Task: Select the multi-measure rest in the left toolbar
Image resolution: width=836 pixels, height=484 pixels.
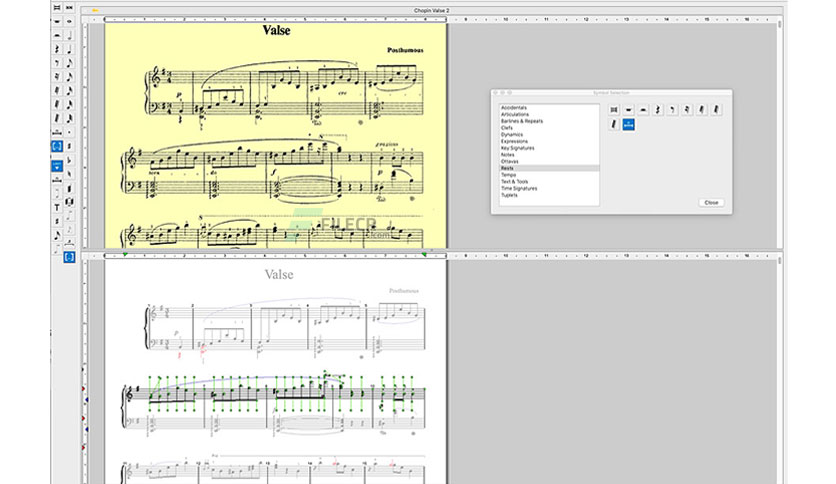Action: (x=57, y=132)
